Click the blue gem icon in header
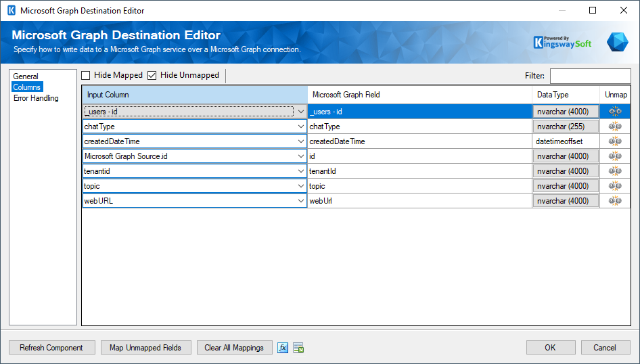The image size is (640, 364). (617, 42)
